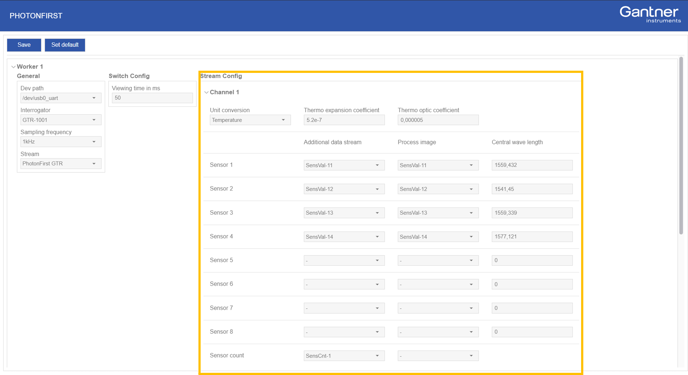
Task: Open Sensor 2 process image dropdown
Action: tap(438, 189)
